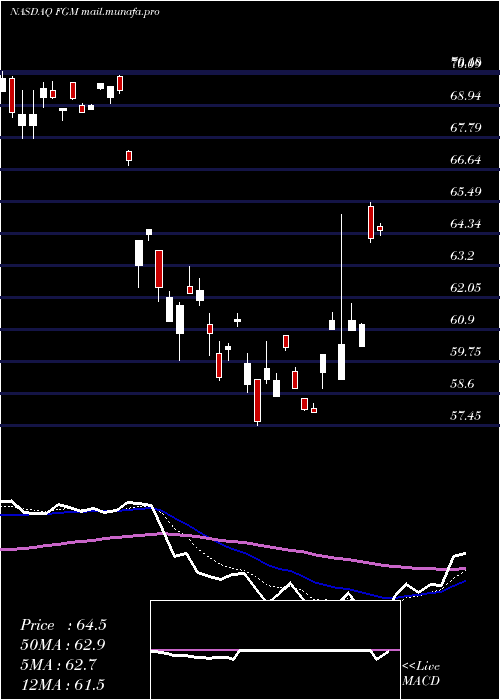Click the 63.2 price axis label

[462, 256]
